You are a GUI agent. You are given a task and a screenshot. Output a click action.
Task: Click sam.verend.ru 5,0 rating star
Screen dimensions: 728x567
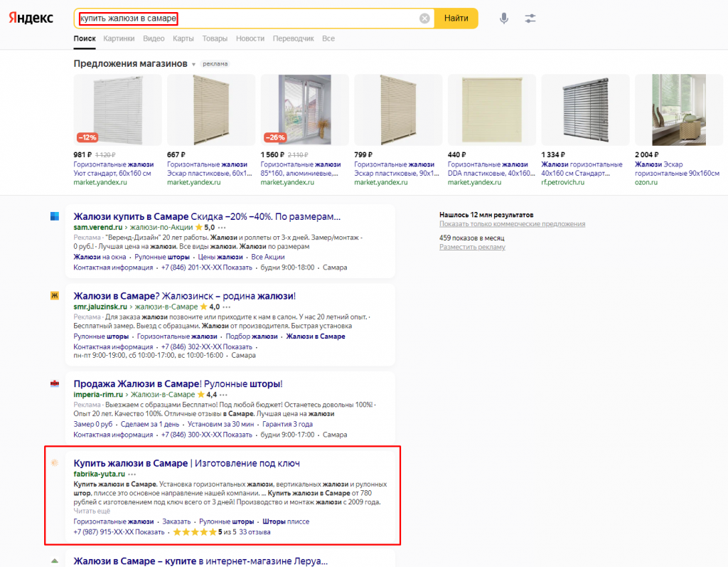point(199,228)
